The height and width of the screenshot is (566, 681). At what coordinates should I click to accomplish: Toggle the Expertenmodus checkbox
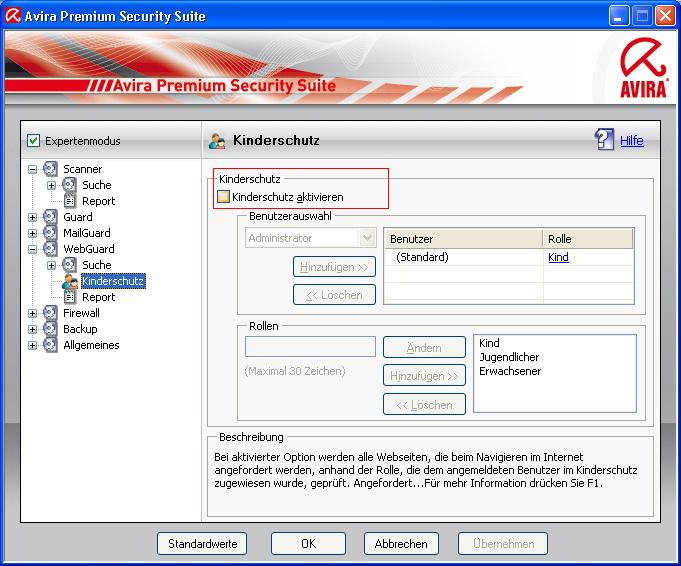tap(33, 141)
